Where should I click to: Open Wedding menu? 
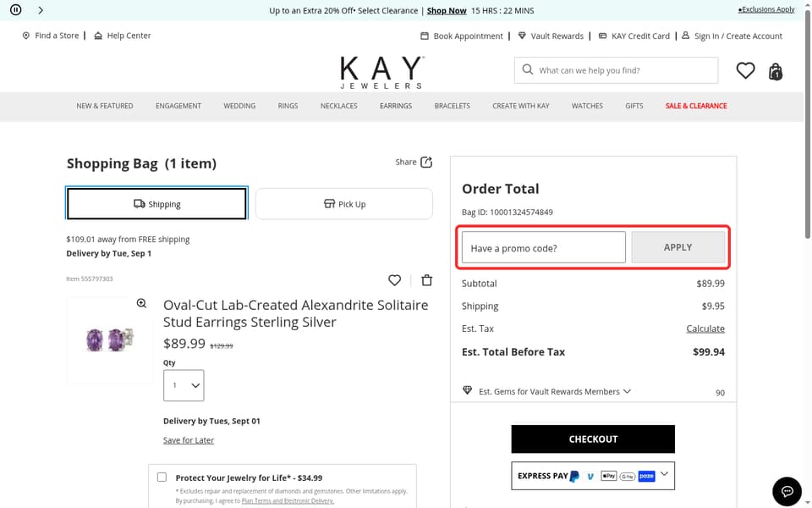239,106
